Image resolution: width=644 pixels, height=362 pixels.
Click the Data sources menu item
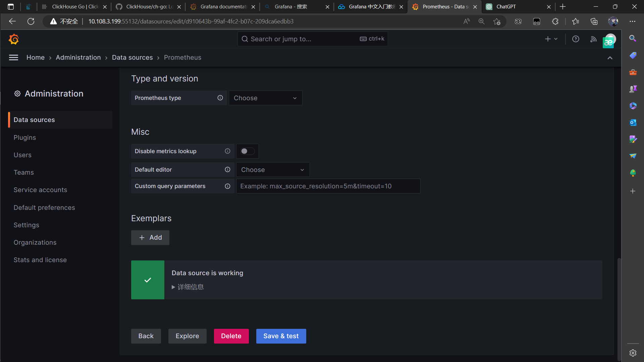click(34, 120)
